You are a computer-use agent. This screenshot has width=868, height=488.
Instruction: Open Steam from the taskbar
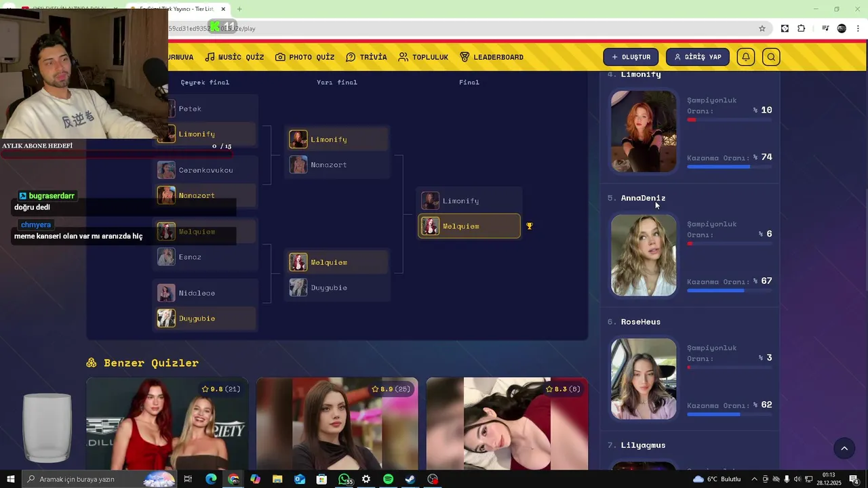[x=410, y=479]
